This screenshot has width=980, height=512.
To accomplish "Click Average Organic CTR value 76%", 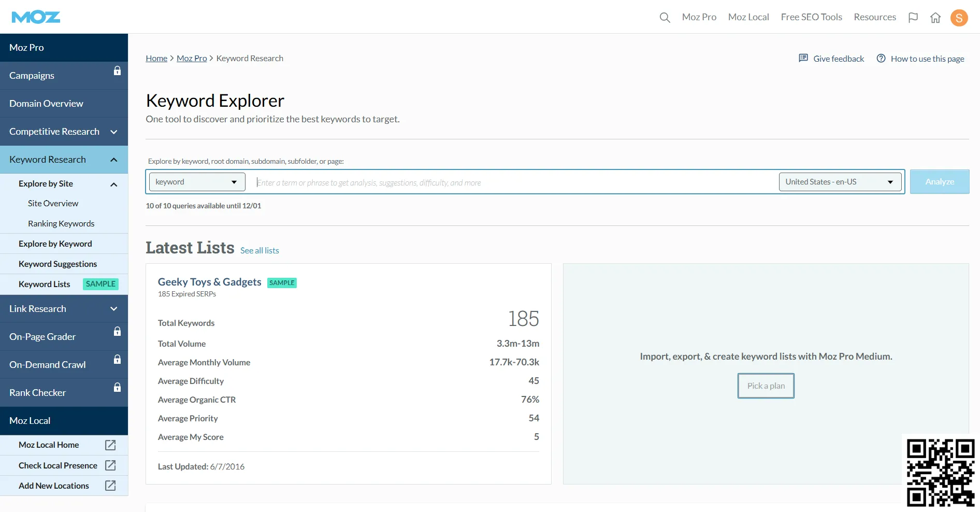I will (530, 400).
